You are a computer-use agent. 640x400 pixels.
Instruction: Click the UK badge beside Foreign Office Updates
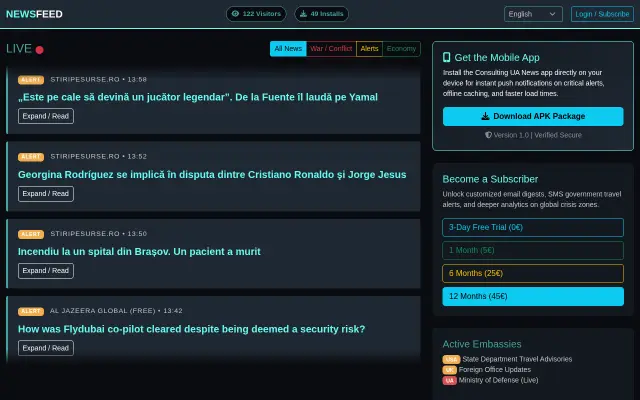tap(449, 370)
